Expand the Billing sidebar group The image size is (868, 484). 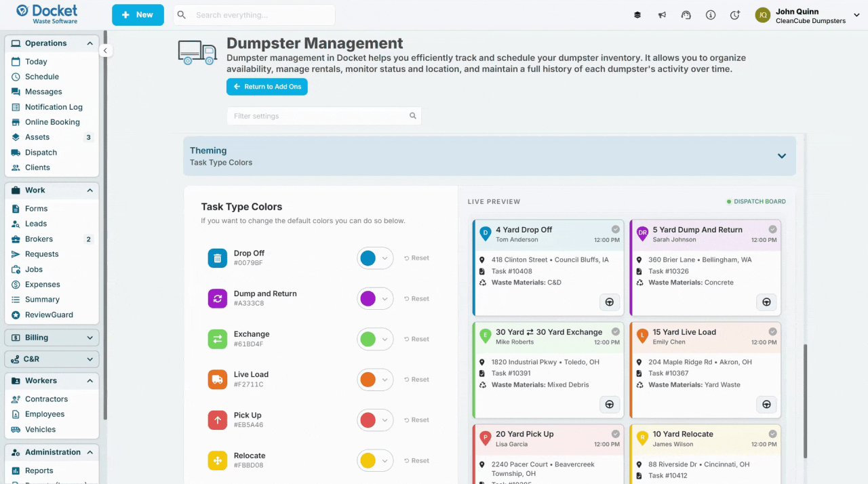pyautogui.click(x=90, y=338)
